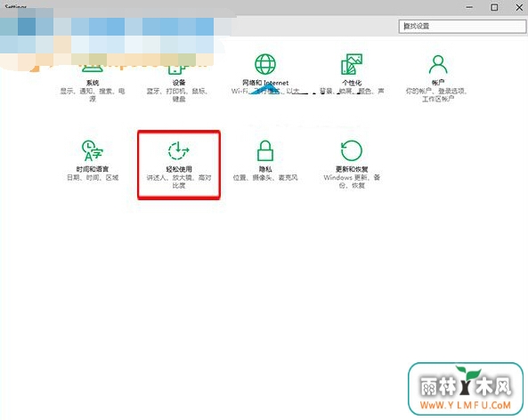Click the 系统 (System) label
The width and height of the screenshot is (528, 420).
[x=93, y=83]
